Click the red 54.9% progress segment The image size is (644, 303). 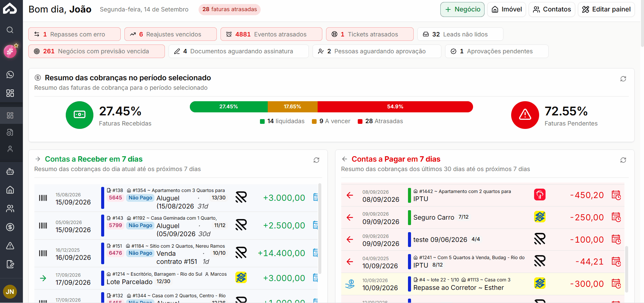coord(395,107)
